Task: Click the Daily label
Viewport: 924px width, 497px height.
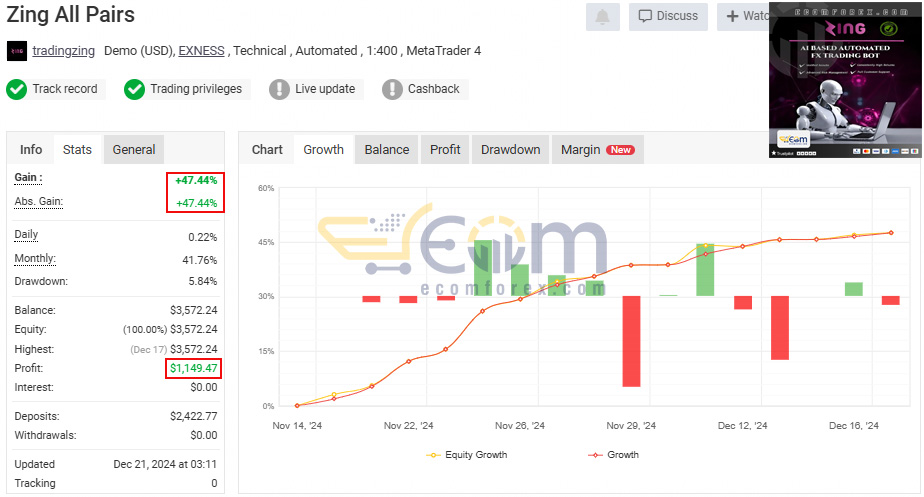Action: click(26, 235)
